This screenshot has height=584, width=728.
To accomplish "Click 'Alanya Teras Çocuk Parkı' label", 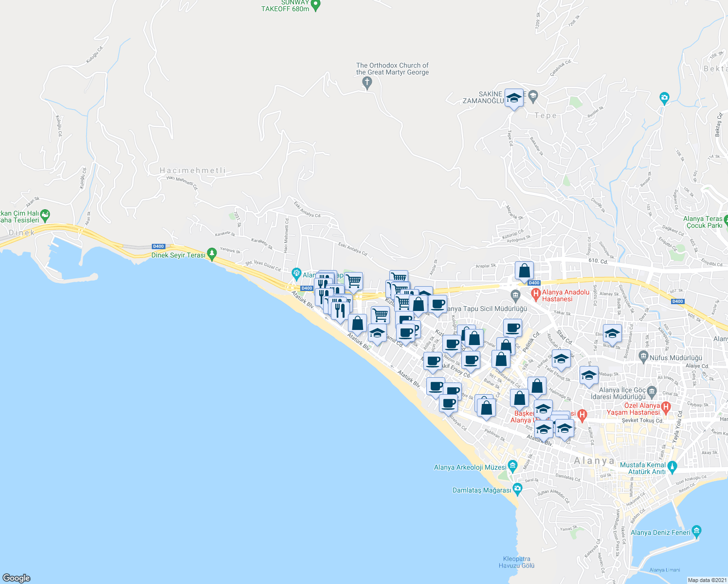I will click(x=703, y=222).
